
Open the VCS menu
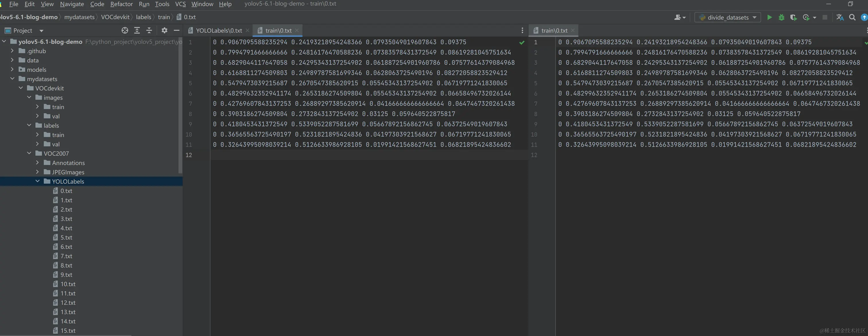pyautogui.click(x=180, y=4)
